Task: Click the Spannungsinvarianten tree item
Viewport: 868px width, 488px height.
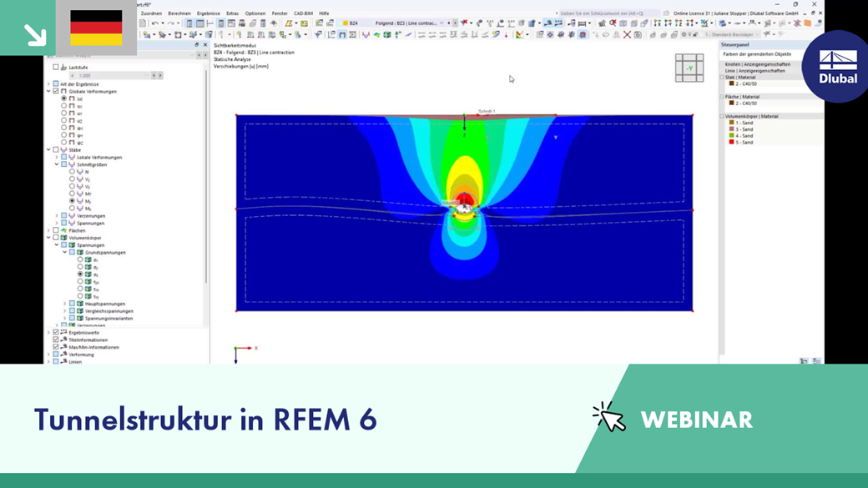Action: (108, 318)
